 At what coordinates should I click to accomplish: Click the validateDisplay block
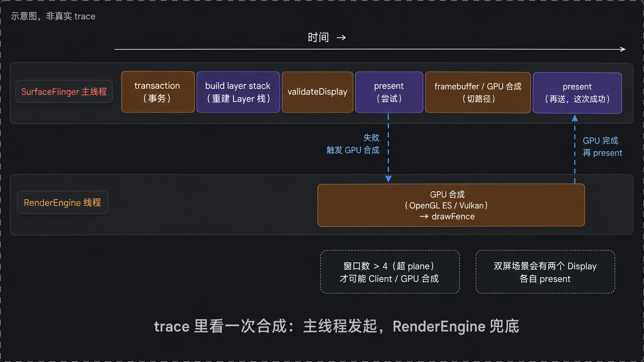pos(317,92)
